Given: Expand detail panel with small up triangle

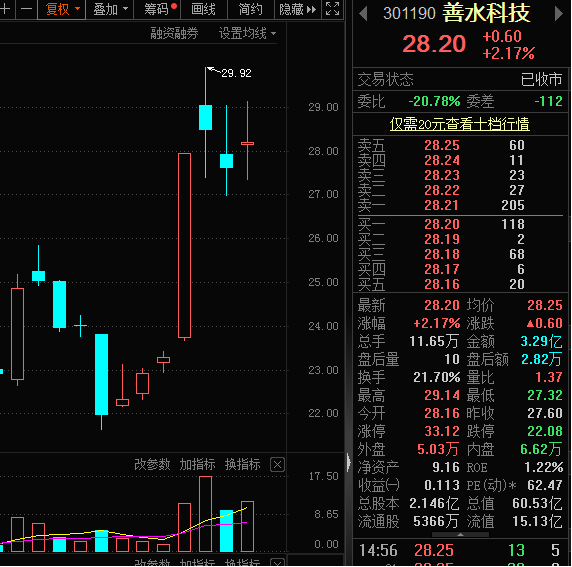Looking at the screenshot, I should [x=460, y=535].
